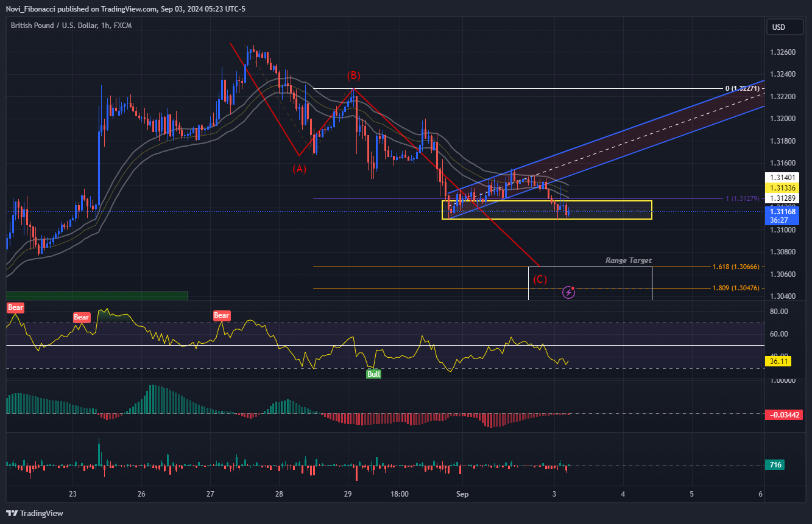This screenshot has height=524, width=812.
Task: Click the 80.00 RSI scale label
Action: click(780, 312)
